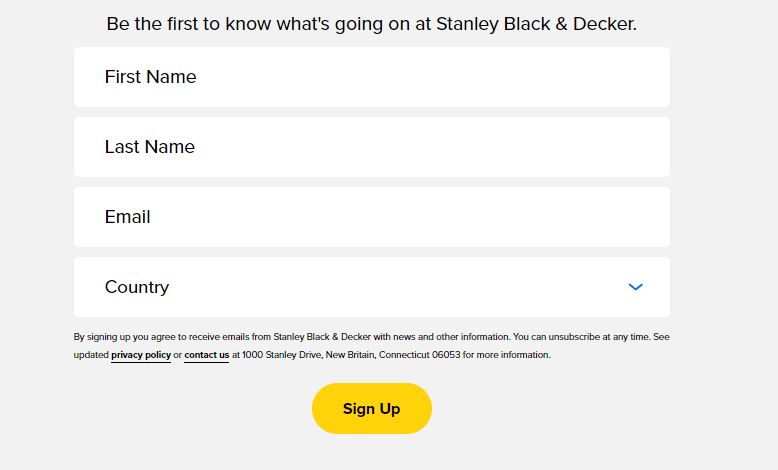
Task: Click the 'By signing up you agree' disclaimer
Action: (x=150, y=337)
